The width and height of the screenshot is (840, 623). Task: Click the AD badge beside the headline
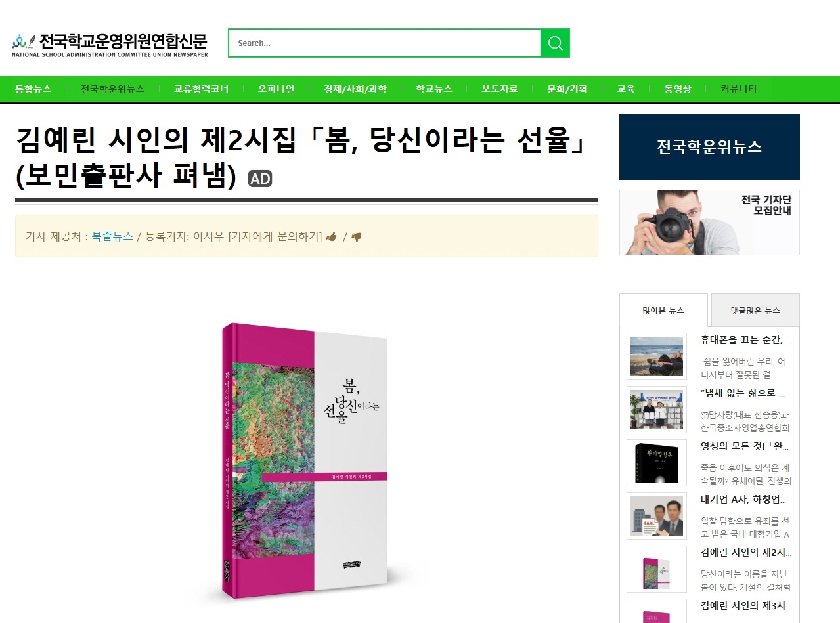point(260,179)
